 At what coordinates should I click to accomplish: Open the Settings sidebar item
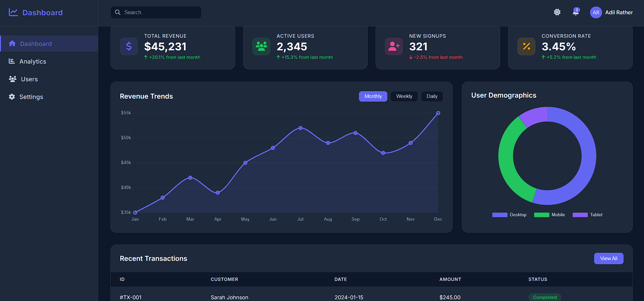[49, 97]
